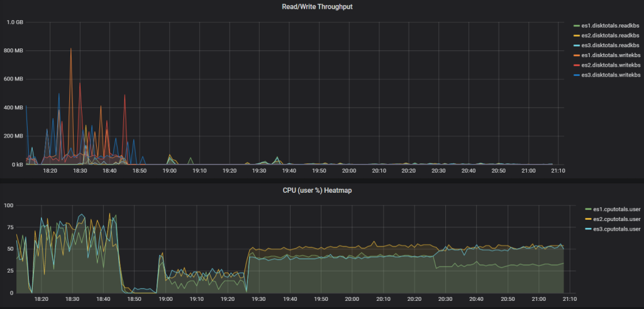Image resolution: width=644 pixels, height=309 pixels.
Task: Click the 0 kB y-axis label
Action: click(x=18, y=165)
